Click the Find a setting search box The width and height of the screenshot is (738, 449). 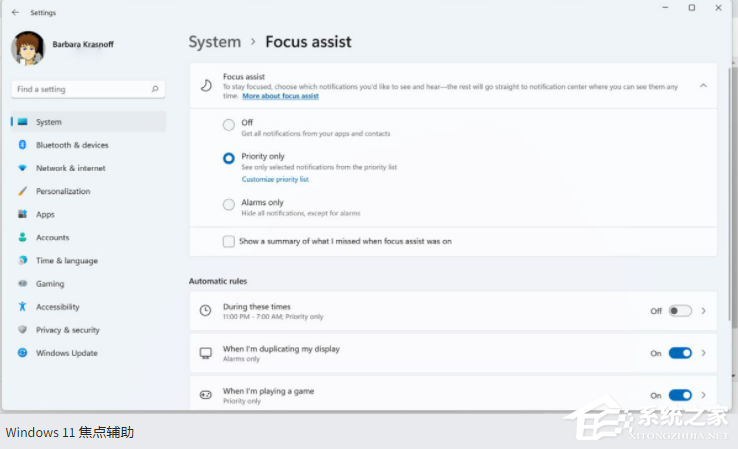point(80,89)
